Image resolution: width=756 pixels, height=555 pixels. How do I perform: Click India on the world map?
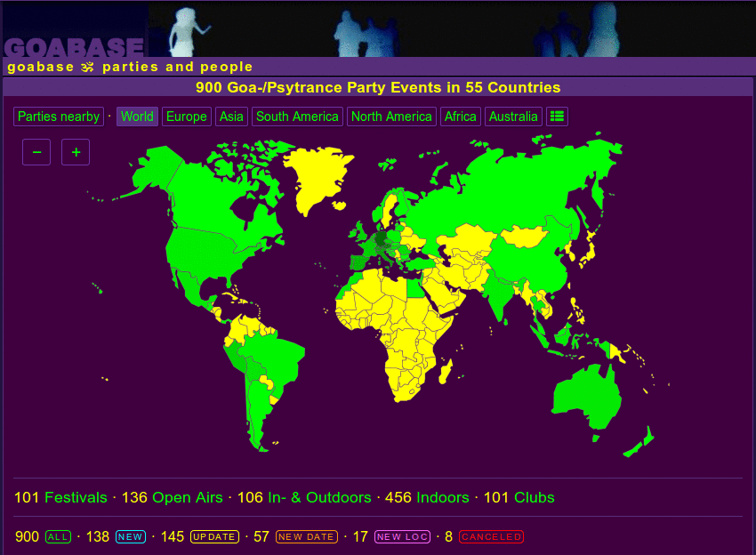(499, 294)
